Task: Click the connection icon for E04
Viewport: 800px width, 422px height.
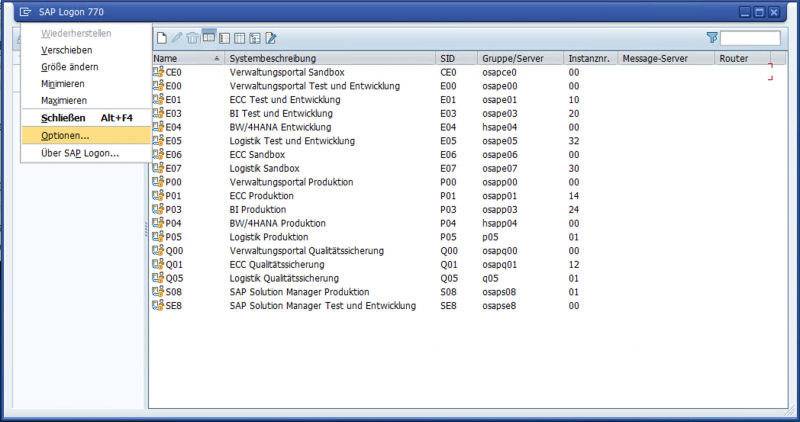Action: point(158,127)
